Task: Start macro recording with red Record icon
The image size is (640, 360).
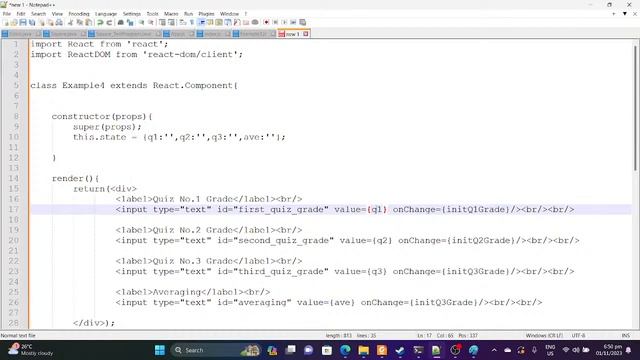Action: tap(266, 22)
